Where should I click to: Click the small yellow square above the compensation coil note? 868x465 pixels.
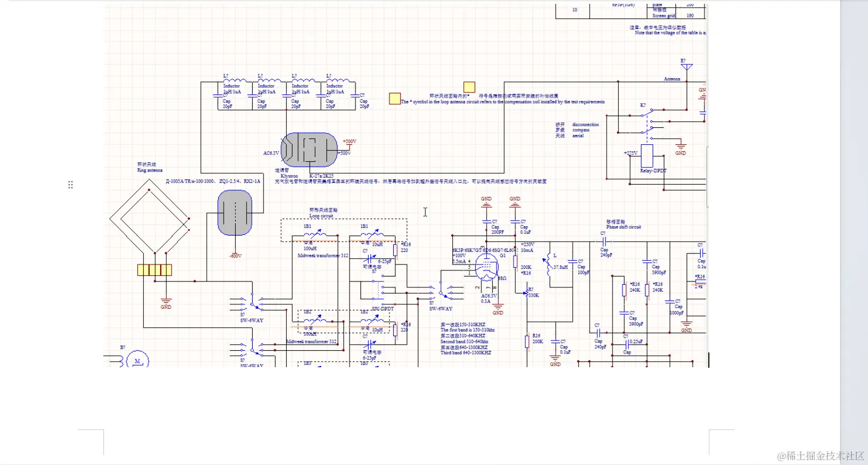point(469,87)
